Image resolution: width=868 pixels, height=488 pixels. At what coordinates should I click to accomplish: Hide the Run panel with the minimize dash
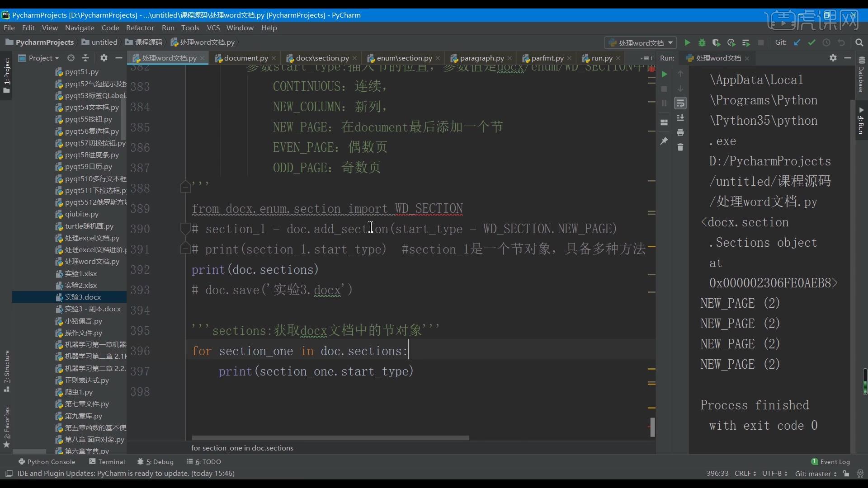click(x=848, y=58)
